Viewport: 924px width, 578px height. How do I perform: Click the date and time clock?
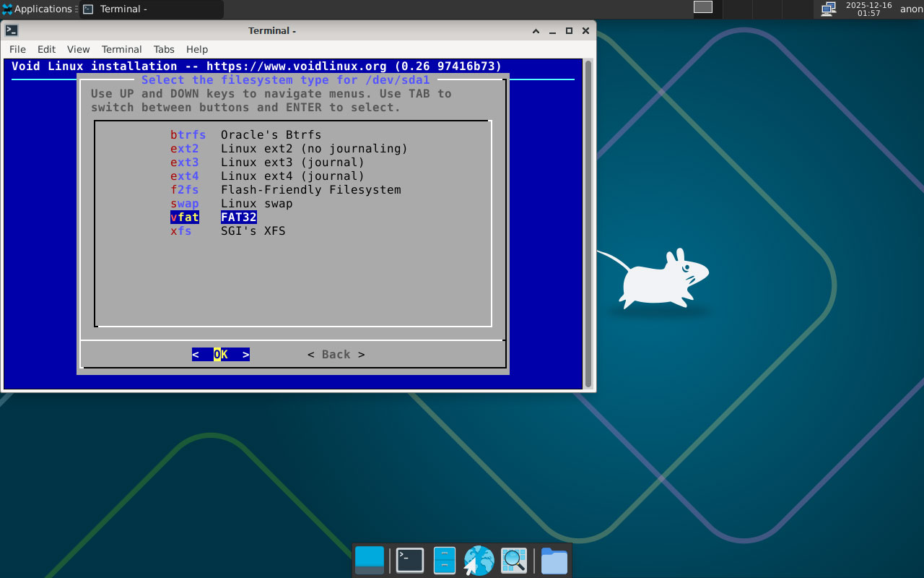[x=868, y=9]
